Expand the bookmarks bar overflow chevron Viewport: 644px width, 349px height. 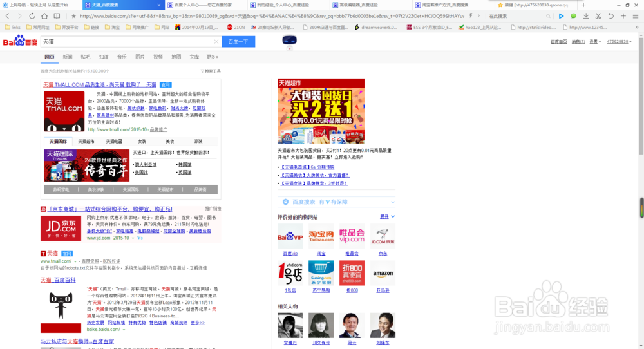637,27
